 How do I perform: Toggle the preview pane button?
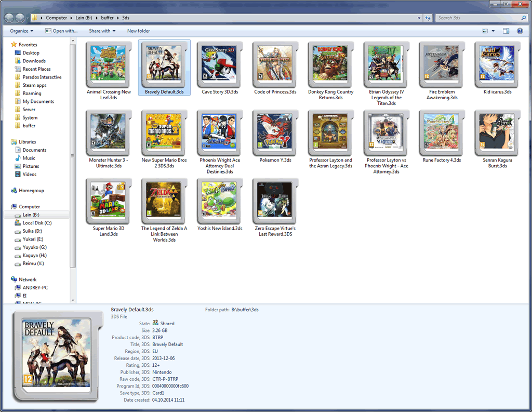(506, 31)
